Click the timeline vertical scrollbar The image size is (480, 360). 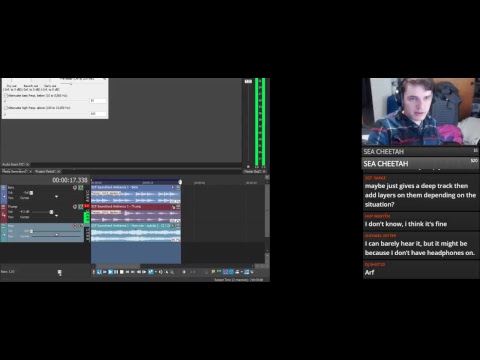coord(267,211)
